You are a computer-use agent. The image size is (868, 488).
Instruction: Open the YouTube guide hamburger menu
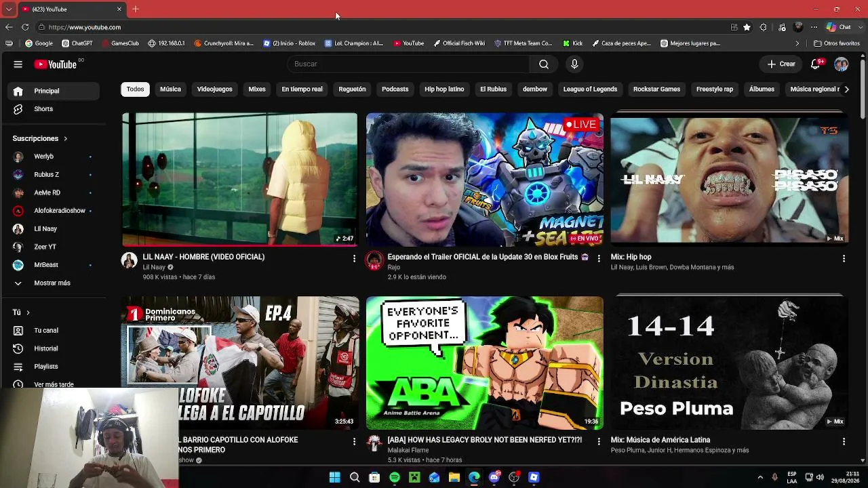(18, 64)
